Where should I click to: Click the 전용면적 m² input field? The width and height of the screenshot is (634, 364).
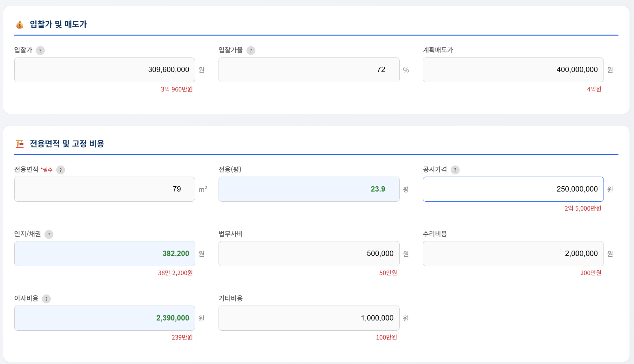pos(105,189)
